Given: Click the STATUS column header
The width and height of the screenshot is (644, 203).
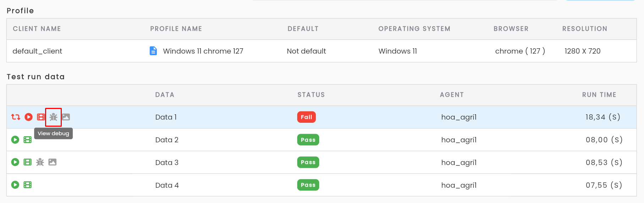Looking at the screenshot, I should click(x=311, y=95).
